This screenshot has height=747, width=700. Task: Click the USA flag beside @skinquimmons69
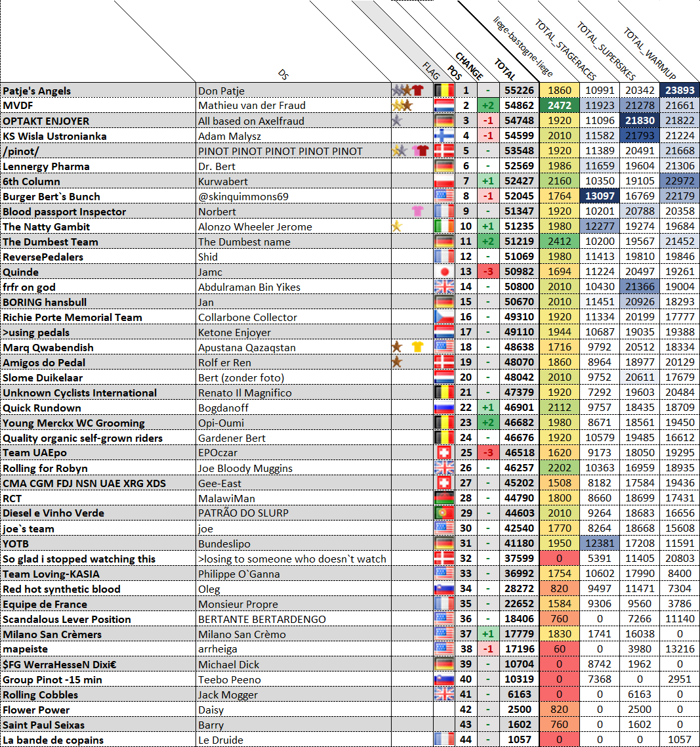click(x=443, y=196)
